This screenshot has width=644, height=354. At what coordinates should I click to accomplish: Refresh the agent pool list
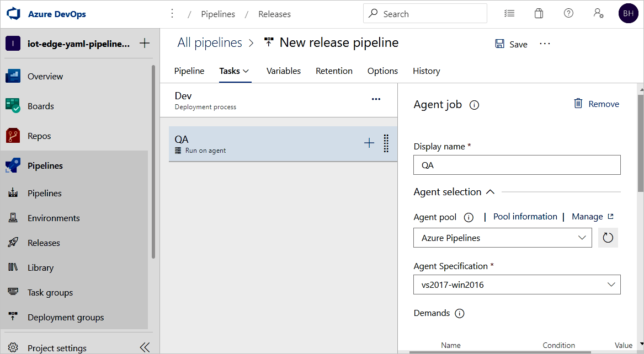(608, 238)
